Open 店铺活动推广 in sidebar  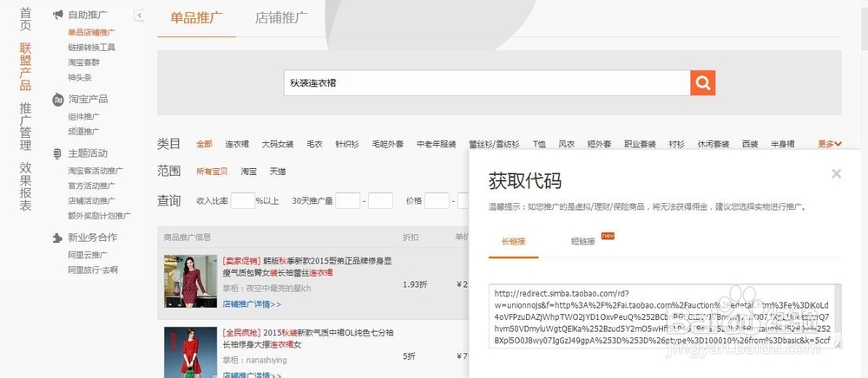tap(91, 200)
